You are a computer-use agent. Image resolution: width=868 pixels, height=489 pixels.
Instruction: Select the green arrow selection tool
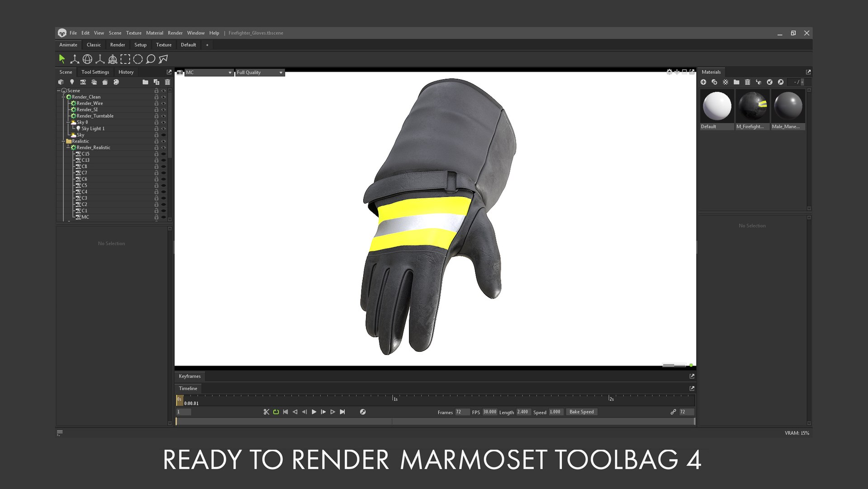[x=62, y=59]
